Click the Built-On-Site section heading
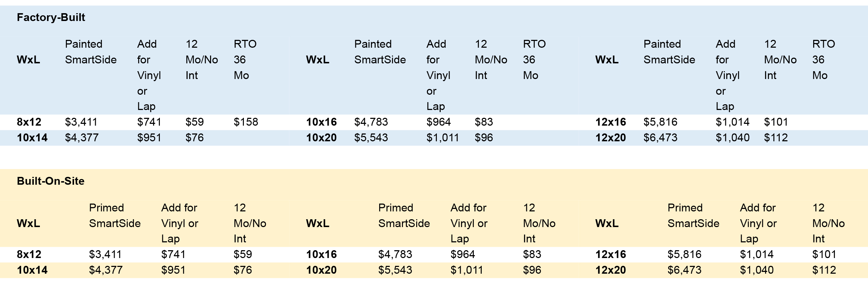This screenshot has height=284, width=868. tap(51, 181)
